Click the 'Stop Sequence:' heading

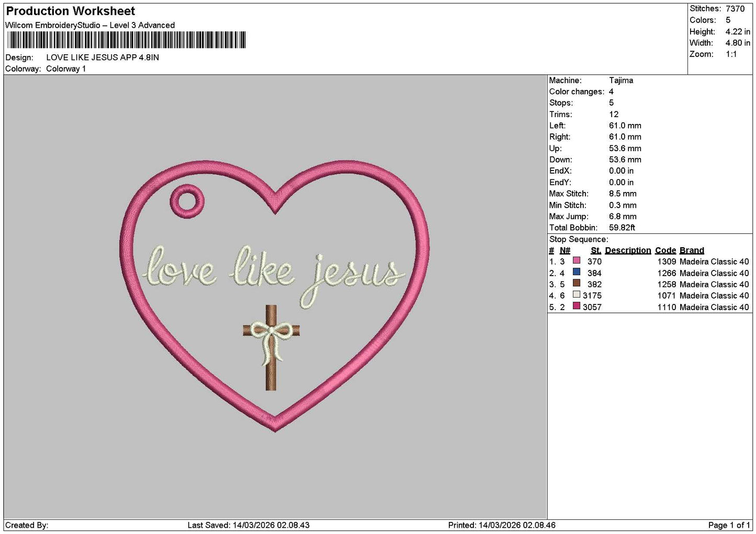[x=579, y=240]
